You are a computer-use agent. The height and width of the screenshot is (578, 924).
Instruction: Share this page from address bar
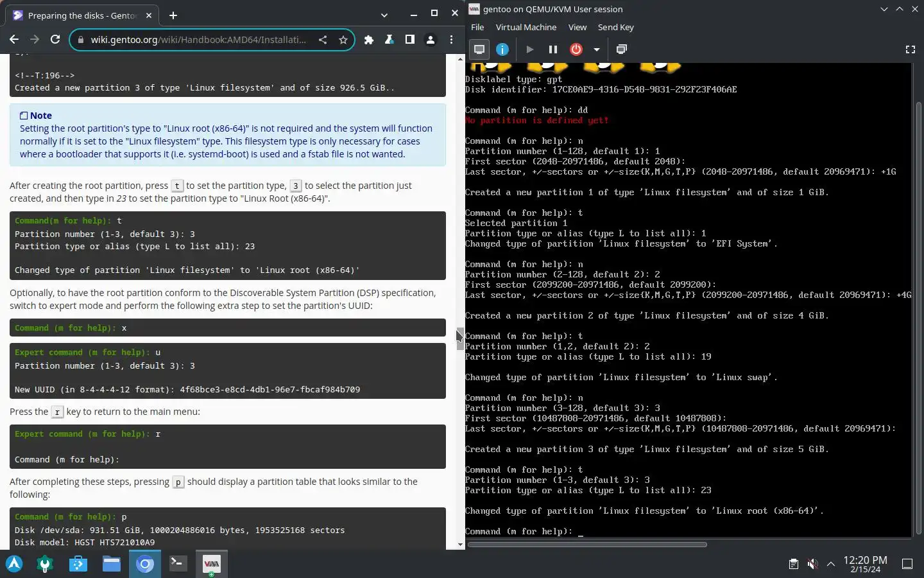[x=323, y=40]
